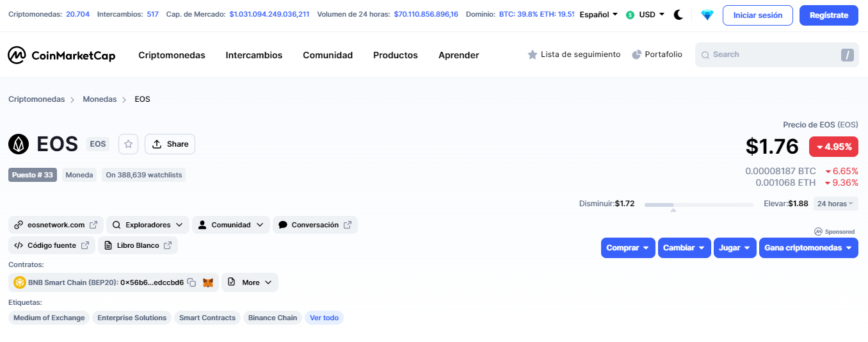Viewport: 868px width, 342px height.
Task: Open the Español language dropdown
Action: coord(599,15)
